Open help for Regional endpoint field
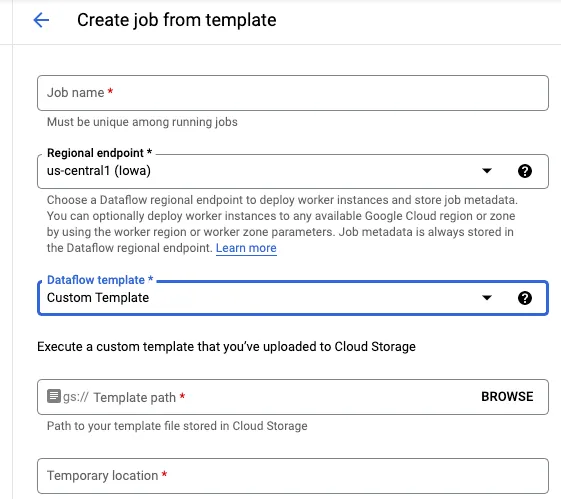 coord(525,171)
